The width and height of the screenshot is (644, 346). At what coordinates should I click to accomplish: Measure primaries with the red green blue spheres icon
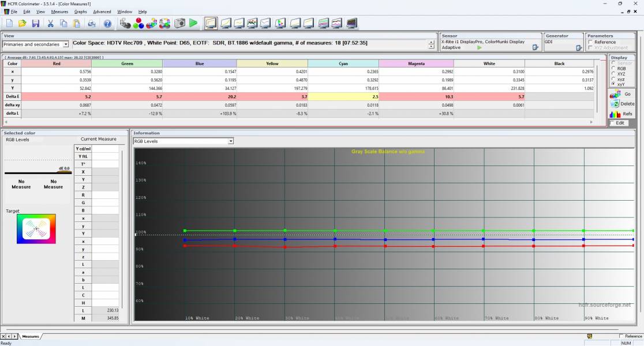(139, 24)
